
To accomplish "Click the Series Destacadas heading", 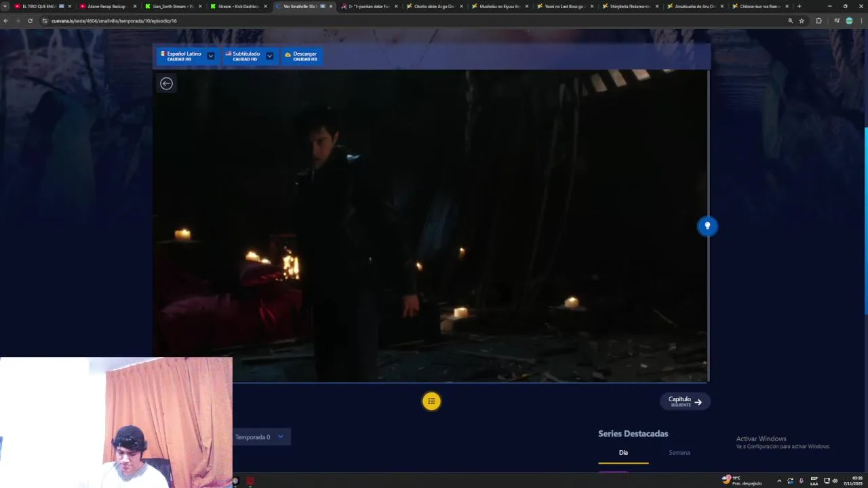I will tap(633, 434).
